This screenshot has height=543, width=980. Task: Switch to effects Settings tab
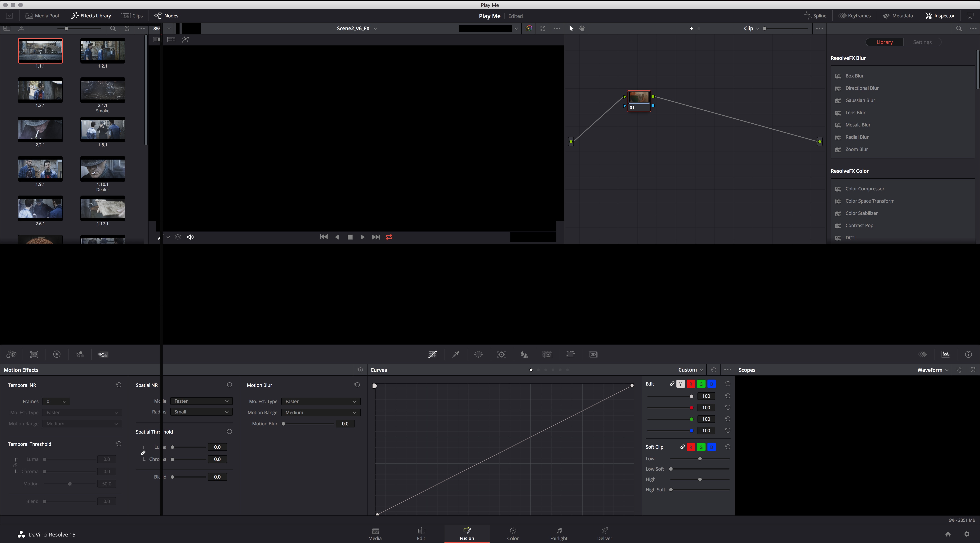pos(922,42)
